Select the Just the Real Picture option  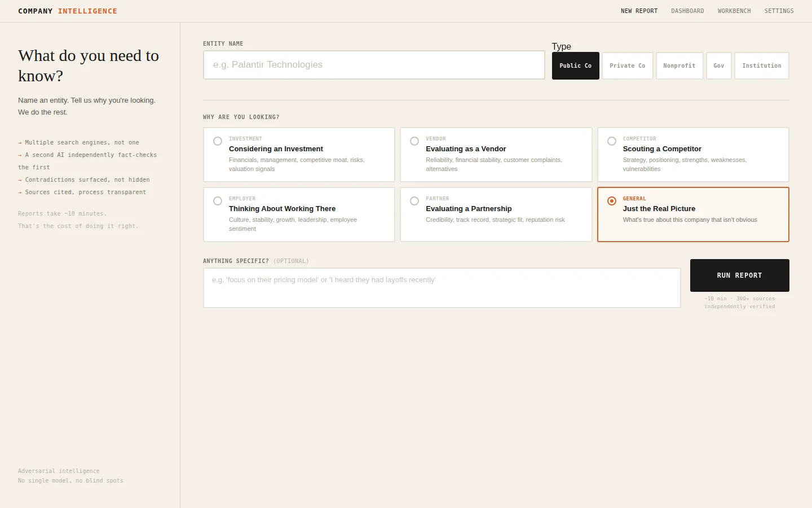click(612, 201)
